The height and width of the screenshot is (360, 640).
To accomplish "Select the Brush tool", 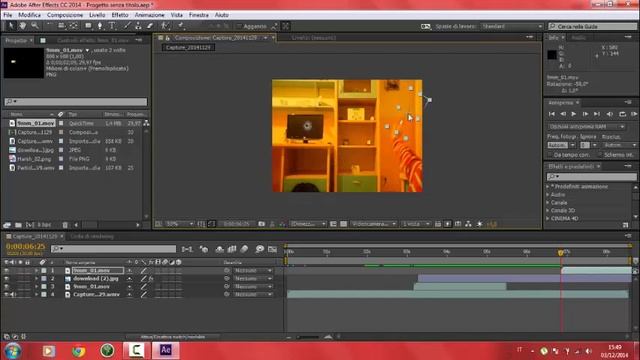I will click(127, 26).
